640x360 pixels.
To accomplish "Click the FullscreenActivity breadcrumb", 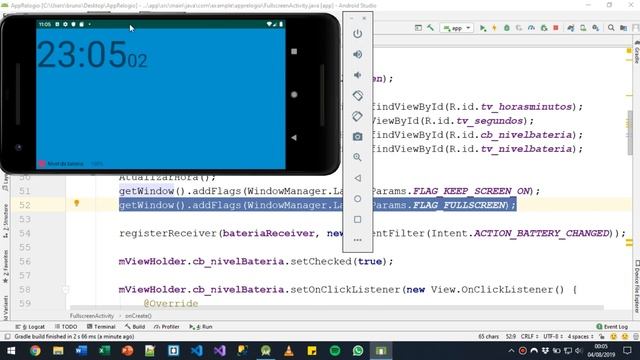I will (x=92, y=316).
